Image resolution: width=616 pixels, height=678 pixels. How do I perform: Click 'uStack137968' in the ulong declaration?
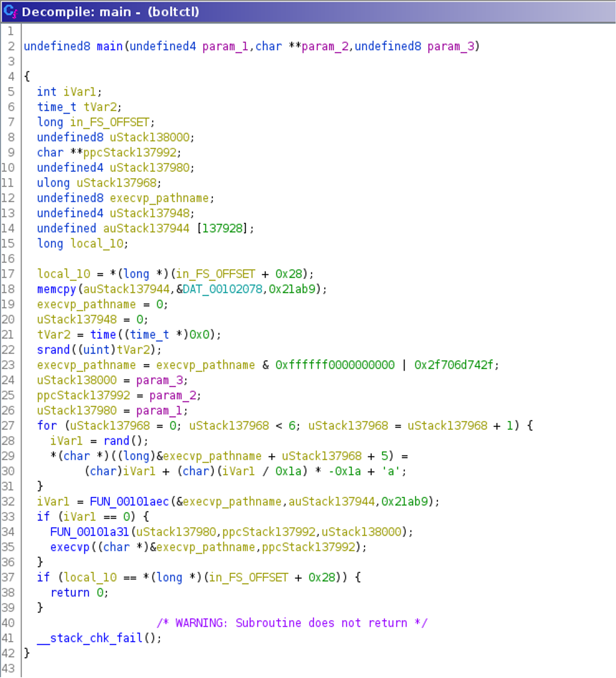117,183
